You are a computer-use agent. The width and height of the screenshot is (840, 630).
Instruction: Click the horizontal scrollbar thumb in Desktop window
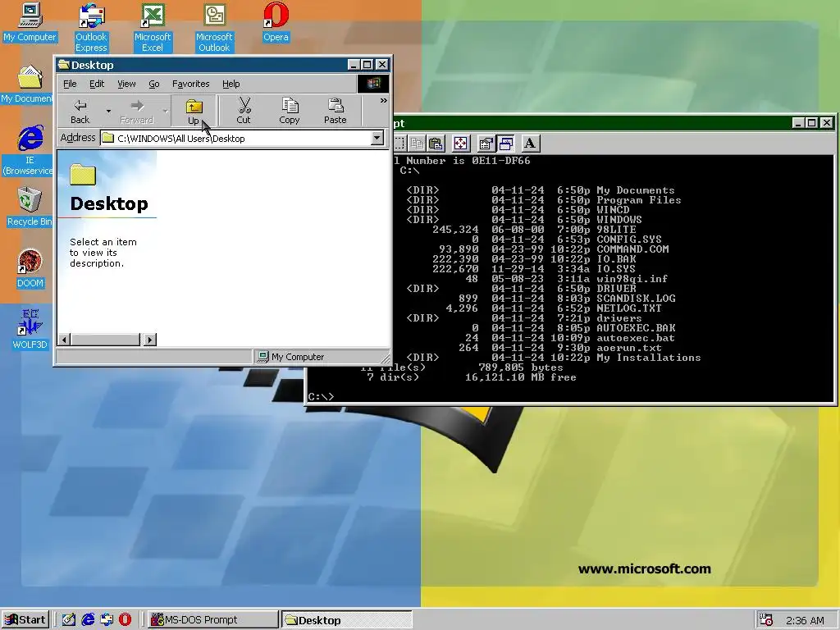point(105,339)
